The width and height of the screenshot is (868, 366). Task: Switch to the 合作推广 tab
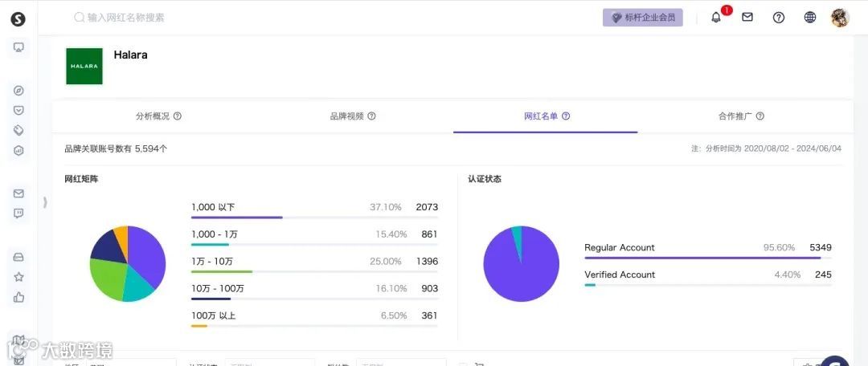pyautogui.click(x=735, y=116)
